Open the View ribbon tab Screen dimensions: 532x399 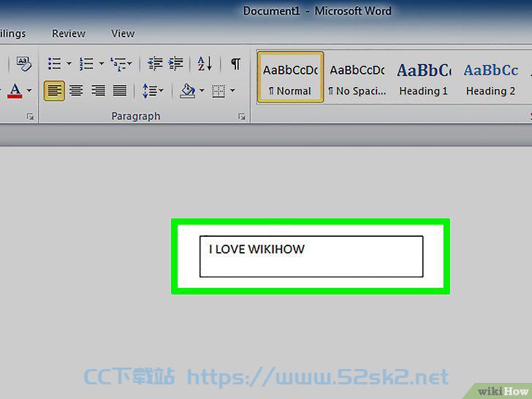coord(123,34)
